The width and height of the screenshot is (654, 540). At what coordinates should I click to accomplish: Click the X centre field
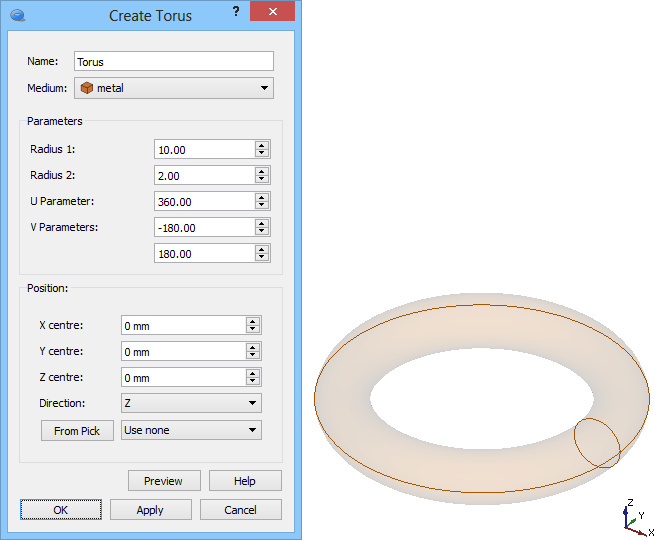coord(184,325)
